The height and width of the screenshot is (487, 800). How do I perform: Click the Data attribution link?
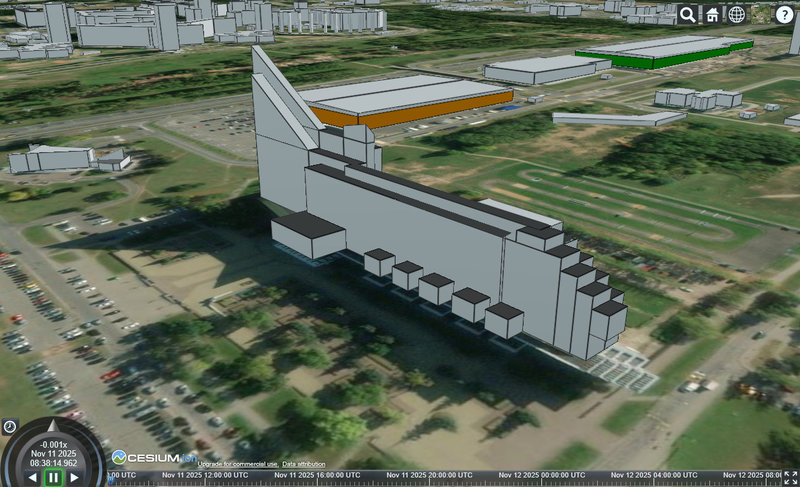click(303, 465)
